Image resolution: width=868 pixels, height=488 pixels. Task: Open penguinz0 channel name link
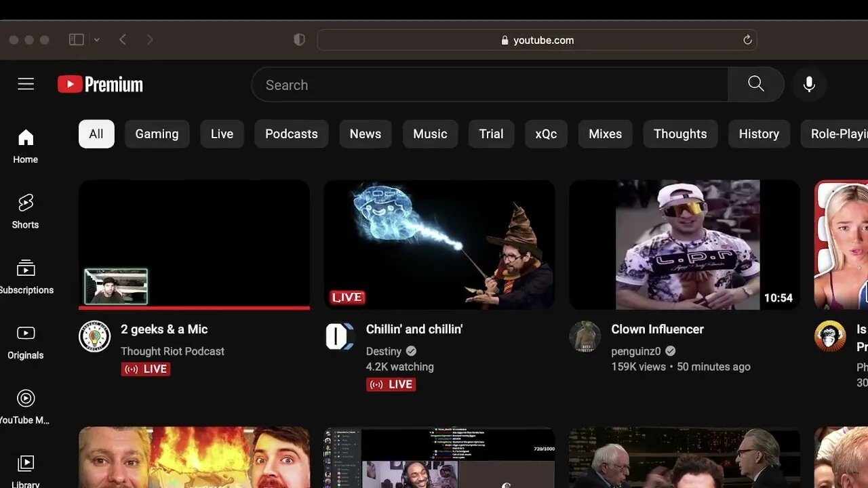(635, 351)
